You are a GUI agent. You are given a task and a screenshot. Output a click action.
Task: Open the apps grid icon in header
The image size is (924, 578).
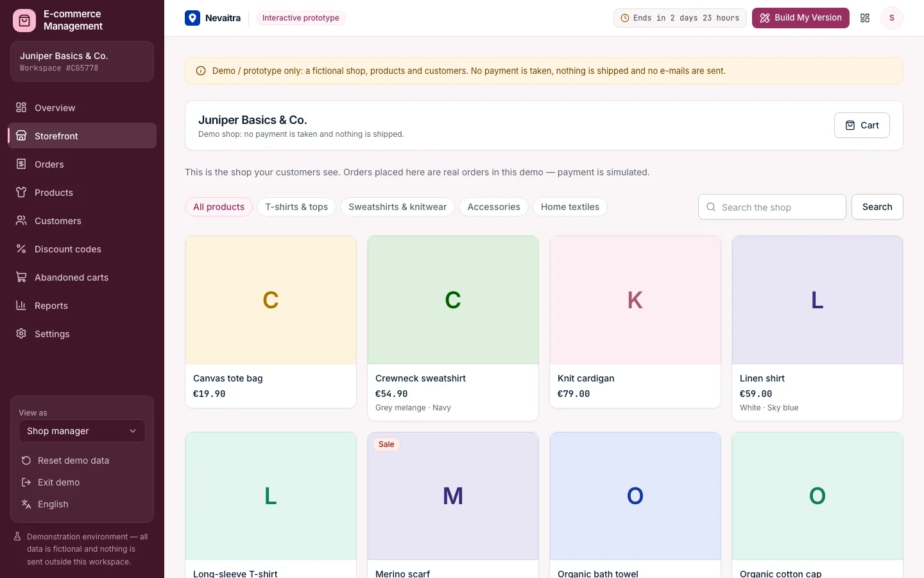865,18
